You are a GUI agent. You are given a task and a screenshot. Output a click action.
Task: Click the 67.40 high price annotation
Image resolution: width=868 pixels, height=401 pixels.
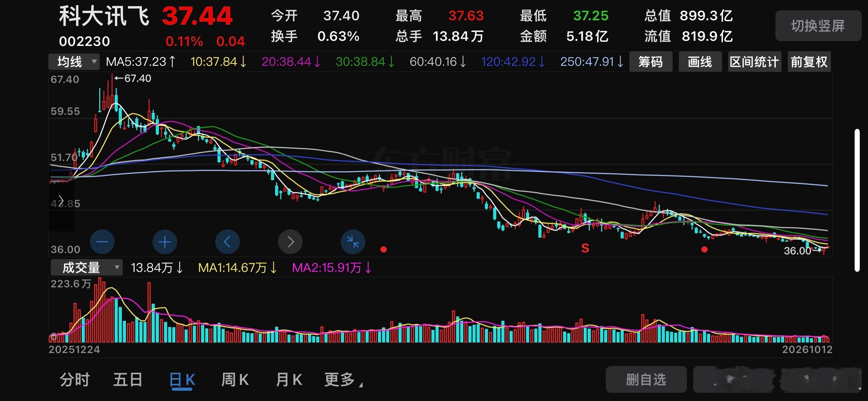click(133, 78)
